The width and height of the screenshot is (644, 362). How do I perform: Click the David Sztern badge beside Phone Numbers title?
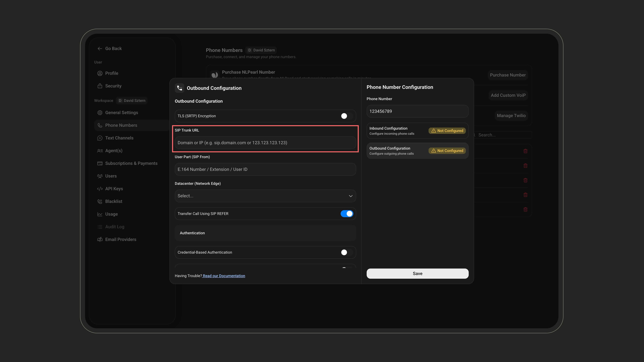(261, 50)
